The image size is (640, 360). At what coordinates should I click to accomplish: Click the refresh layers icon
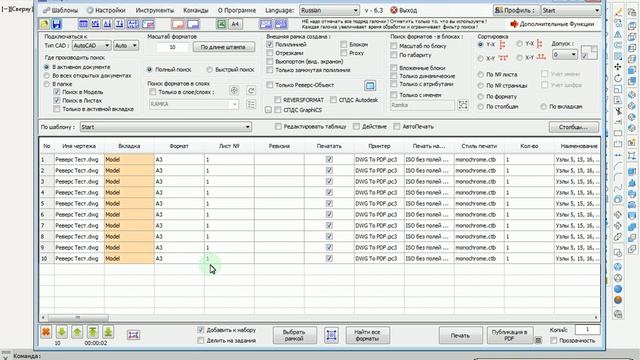tap(251, 91)
